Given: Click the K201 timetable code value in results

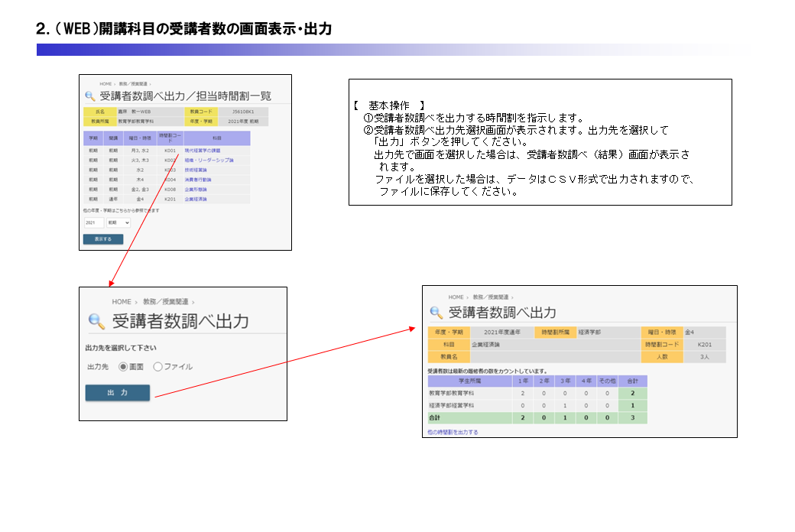Looking at the screenshot, I should [705, 345].
